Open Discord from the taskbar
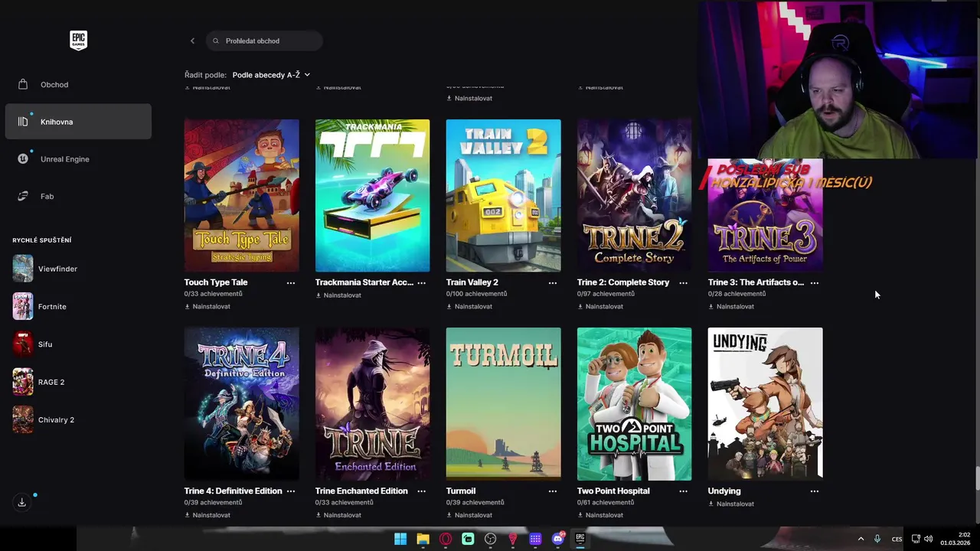 click(x=558, y=539)
